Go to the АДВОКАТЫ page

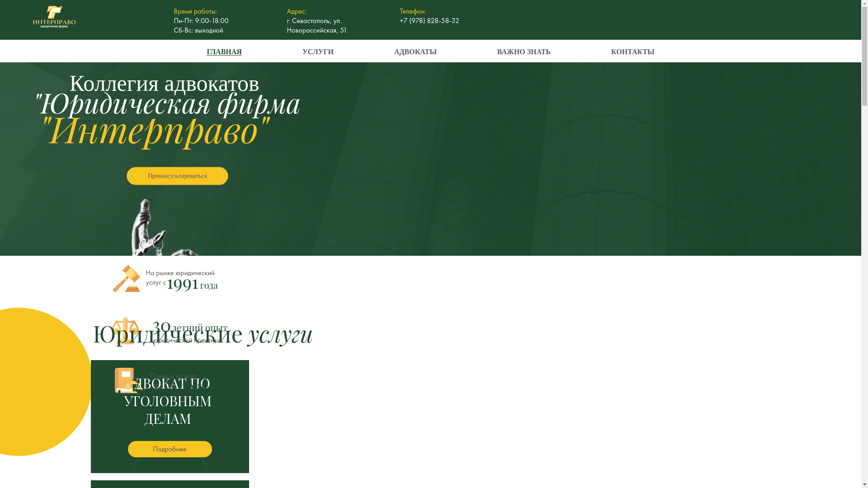pos(415,52)
